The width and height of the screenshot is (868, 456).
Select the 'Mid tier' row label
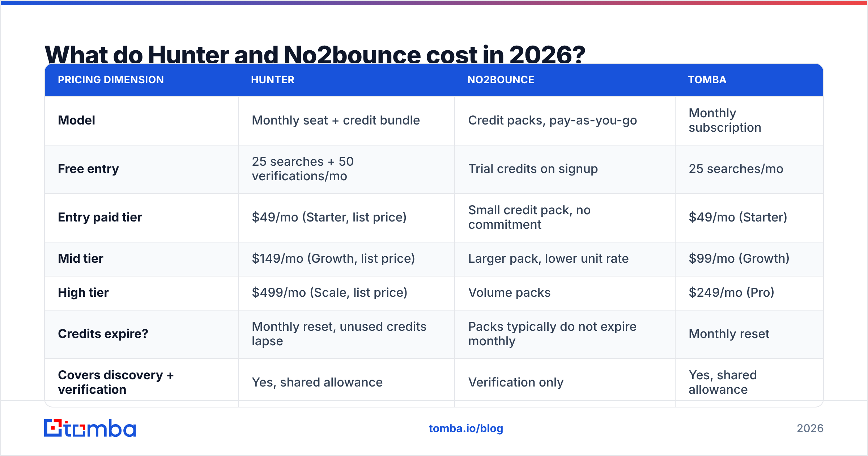click(81, 258)
